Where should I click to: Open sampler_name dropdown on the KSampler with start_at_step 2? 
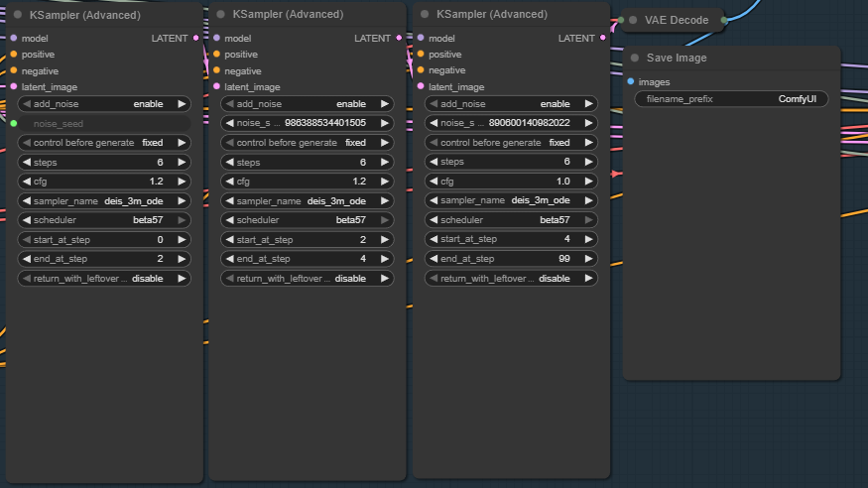point(308,200)
